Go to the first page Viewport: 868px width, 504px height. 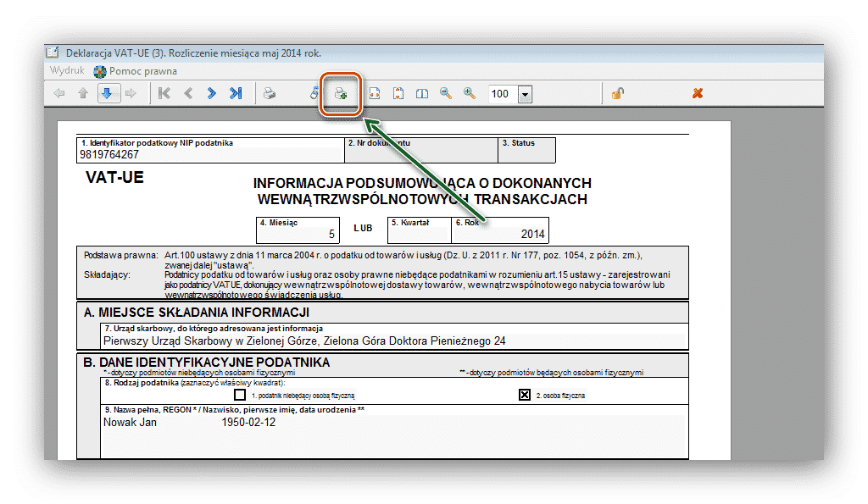coord(164,93)
